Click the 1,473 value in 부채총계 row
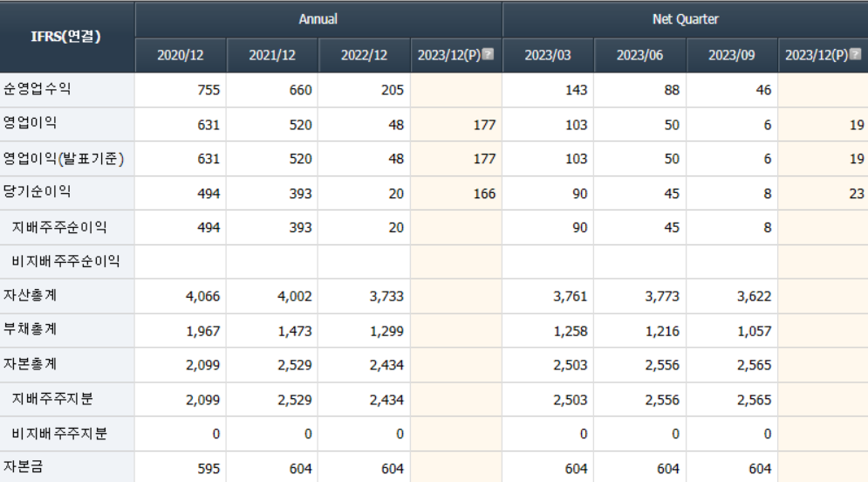 tap(295, 332)
